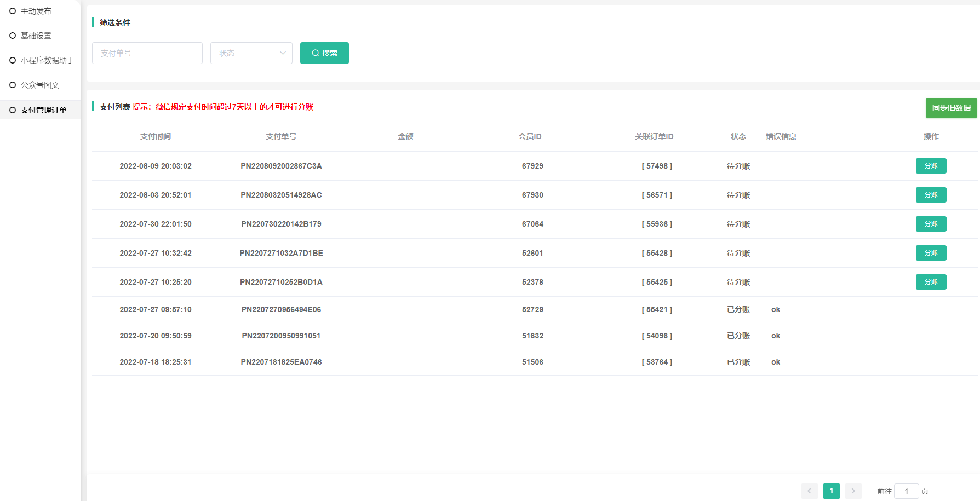Click 分账 for order PN2207271032A7D1BE
This screenshot has height=501, width=980.
tap(931, 253)
